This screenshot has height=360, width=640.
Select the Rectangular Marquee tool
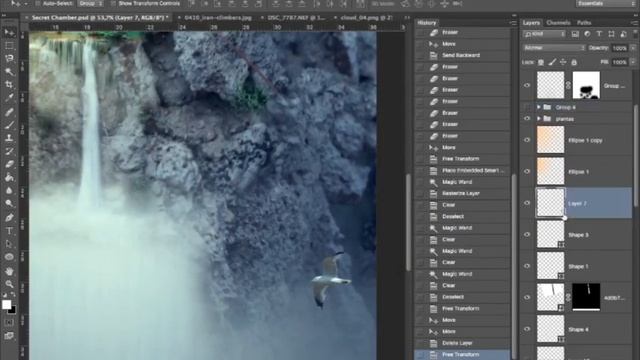9,46
